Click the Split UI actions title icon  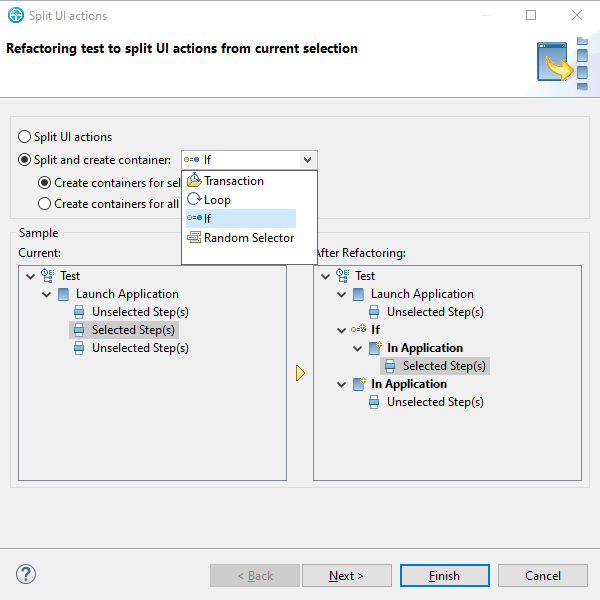click(16, 15)
